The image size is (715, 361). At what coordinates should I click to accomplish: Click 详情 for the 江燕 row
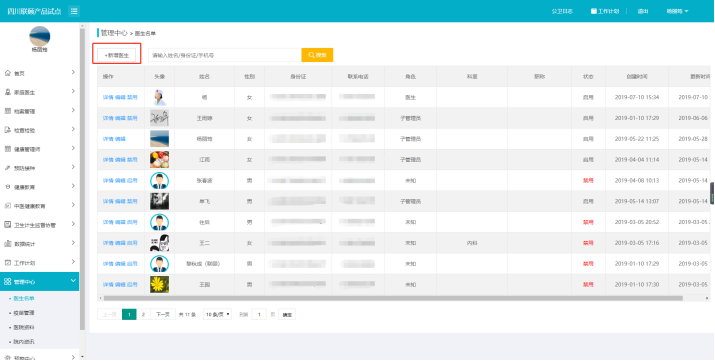[108, 160]
